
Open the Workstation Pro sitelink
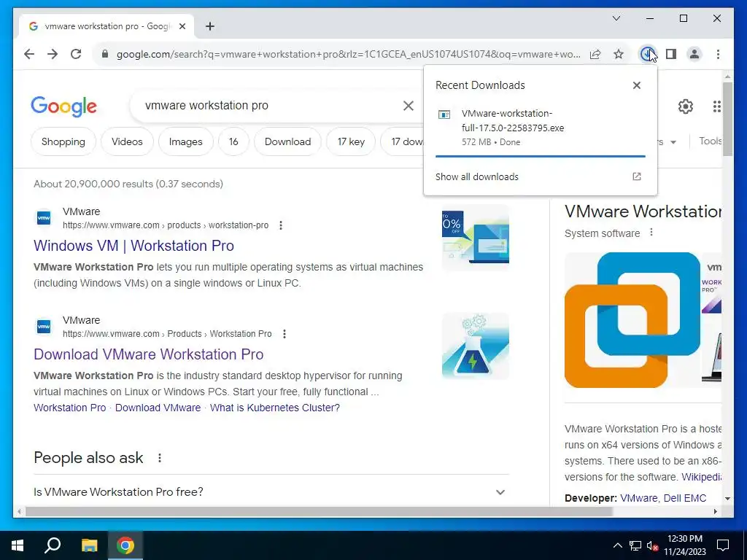pyautogui.click(x=69, y=408)
